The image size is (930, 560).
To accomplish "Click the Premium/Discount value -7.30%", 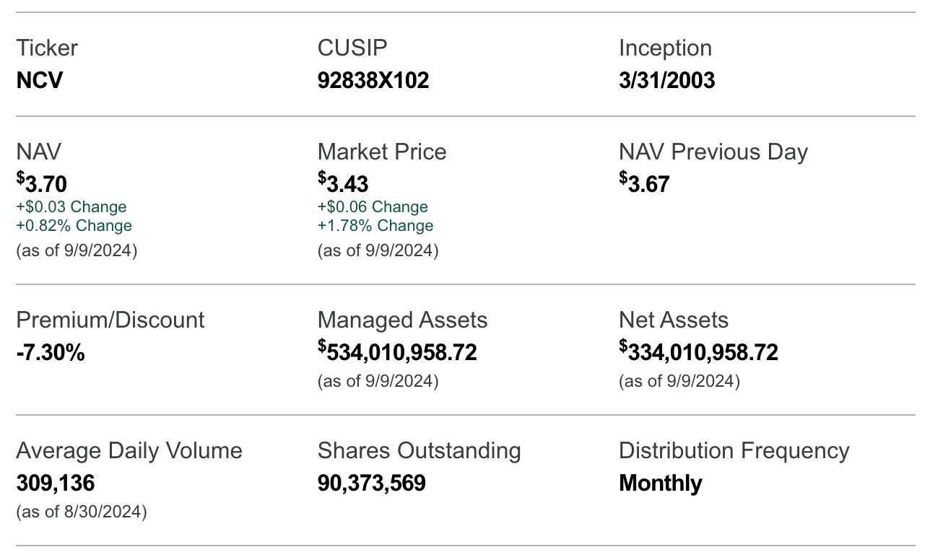I will click(x=51, y=352).
